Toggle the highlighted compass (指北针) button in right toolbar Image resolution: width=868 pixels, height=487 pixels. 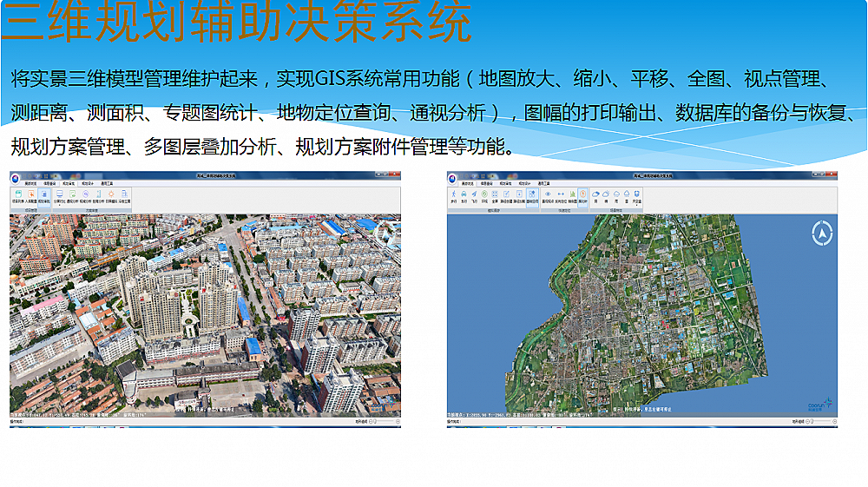pos(582,196)
